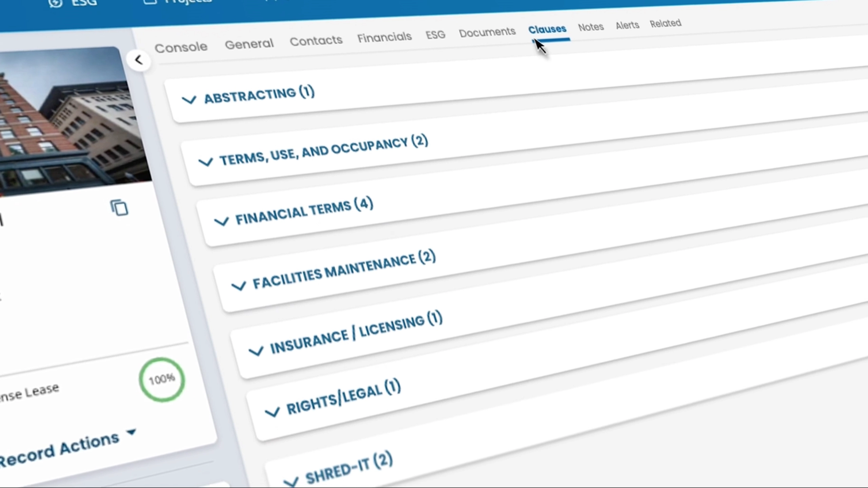Viewport: 868px width, 488px height.
Task: Select the Clauses tab
Action: [x=547, y=29]
